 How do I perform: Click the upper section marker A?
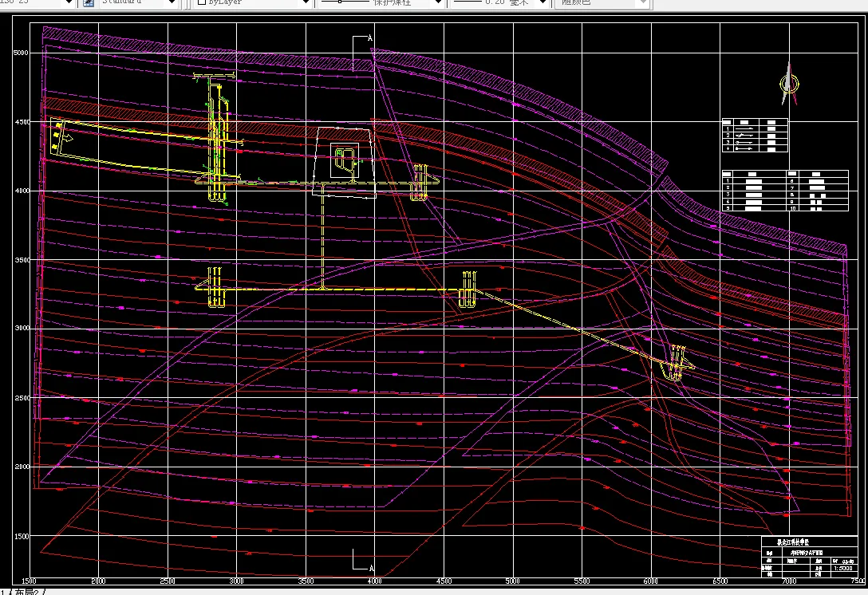click(370, 38)
